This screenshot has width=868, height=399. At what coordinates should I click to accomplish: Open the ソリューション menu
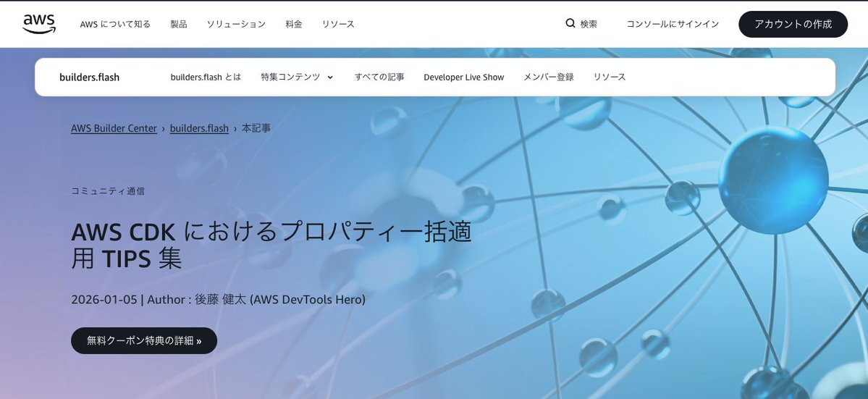(237, 25)
